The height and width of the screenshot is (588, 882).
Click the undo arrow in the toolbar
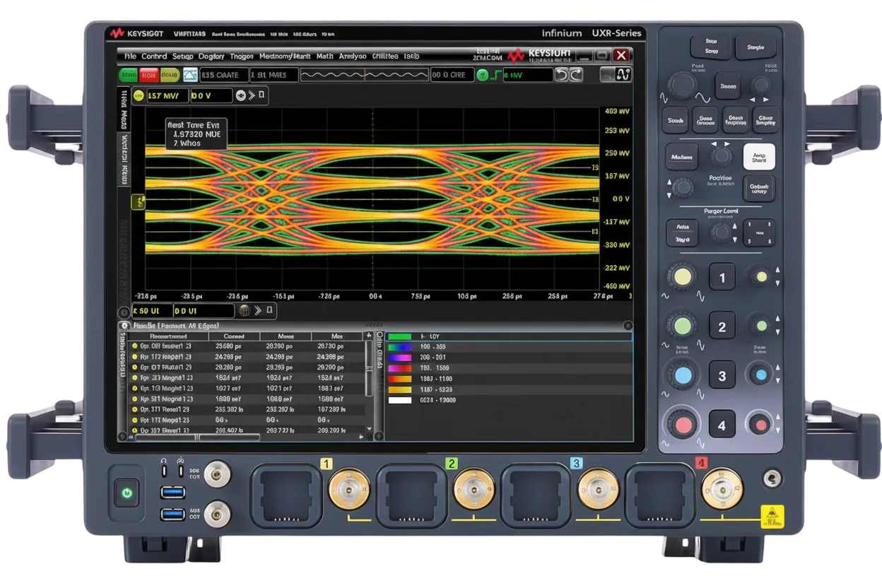tap(561, 75)
